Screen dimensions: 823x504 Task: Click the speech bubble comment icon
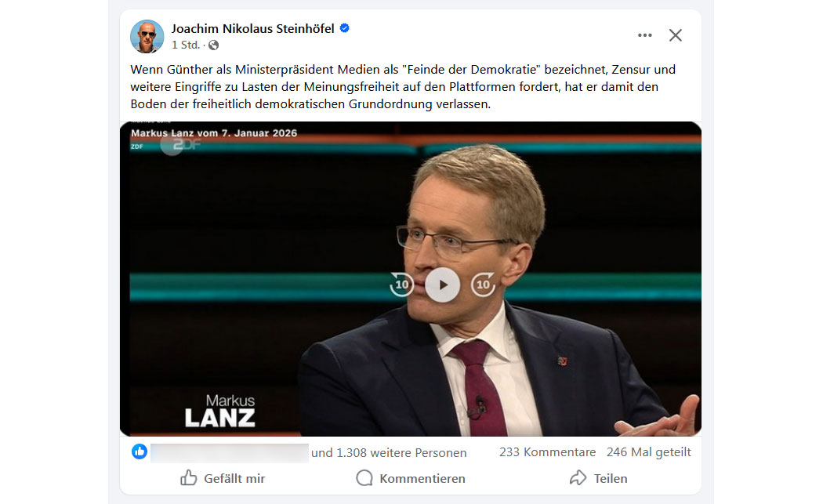364,478
